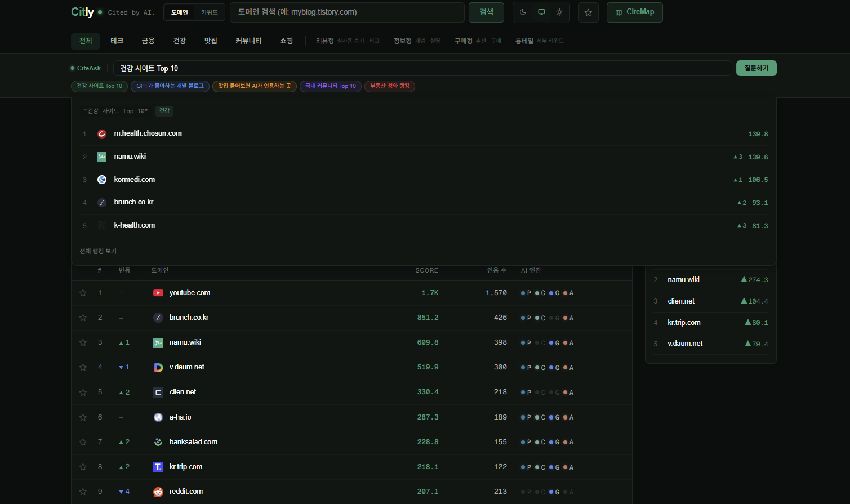Open the 전체 랭킹 보기 link
850x504 pixels.
click(x=98, y=251)
